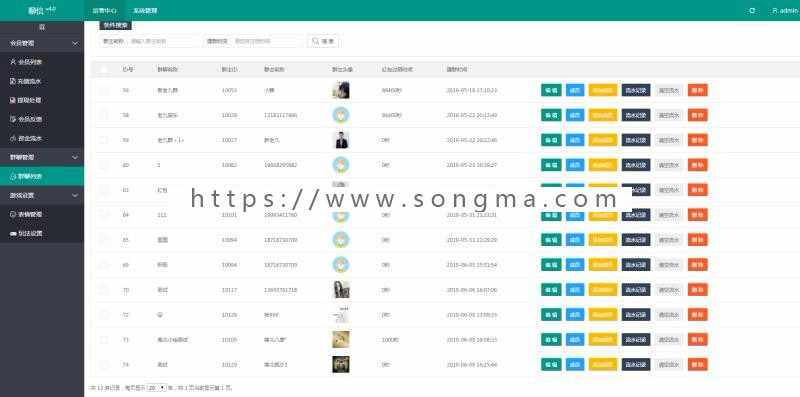Viewport: 800px width, 397px height.
Task: Toggle the select-all checkbox in table header
Action: [x=104, y=69]
